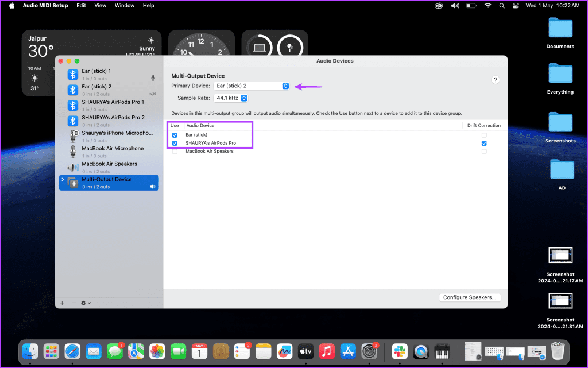Click the MacBook Air Speakers icon
The image size is (588, 368).
pos(73,167)
